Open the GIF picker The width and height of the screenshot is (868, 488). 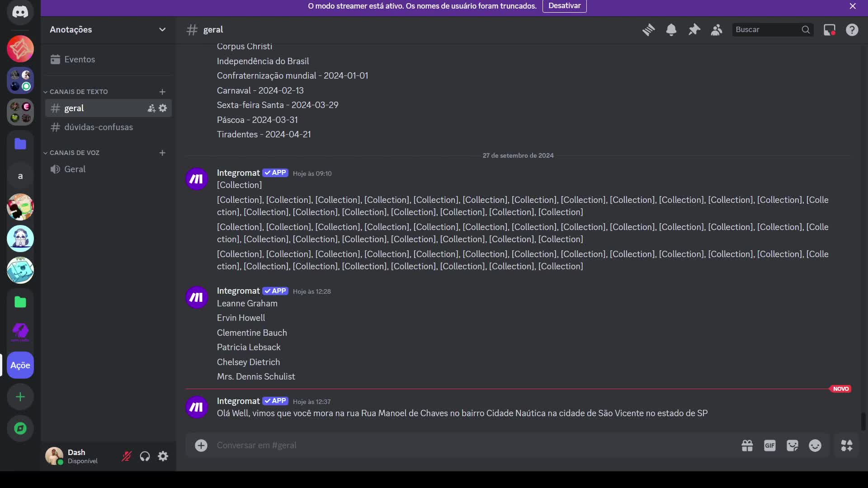click(769, 446)
